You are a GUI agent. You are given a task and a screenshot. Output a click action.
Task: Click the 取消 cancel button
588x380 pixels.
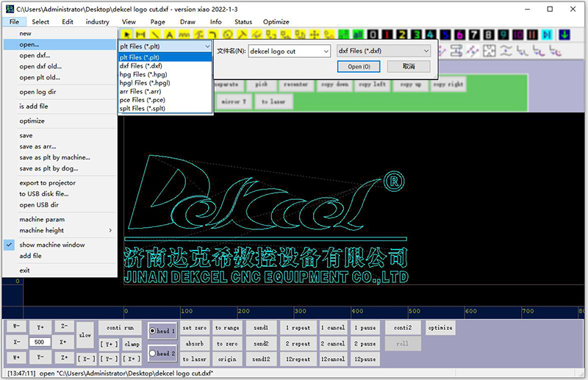(409, 66)
